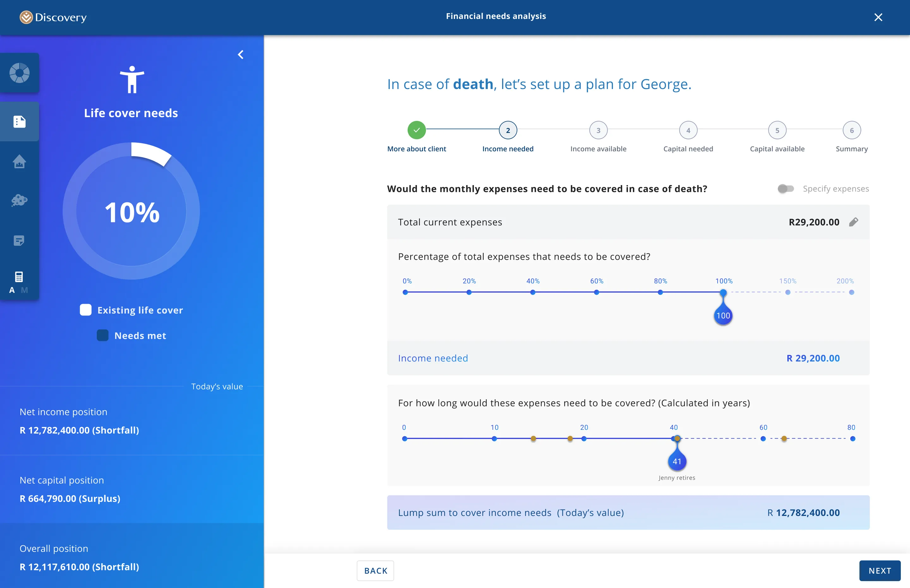The height and width of the screenshot is (588, 910).
Task: Open the family home sidebar icon
Action: 20,161
